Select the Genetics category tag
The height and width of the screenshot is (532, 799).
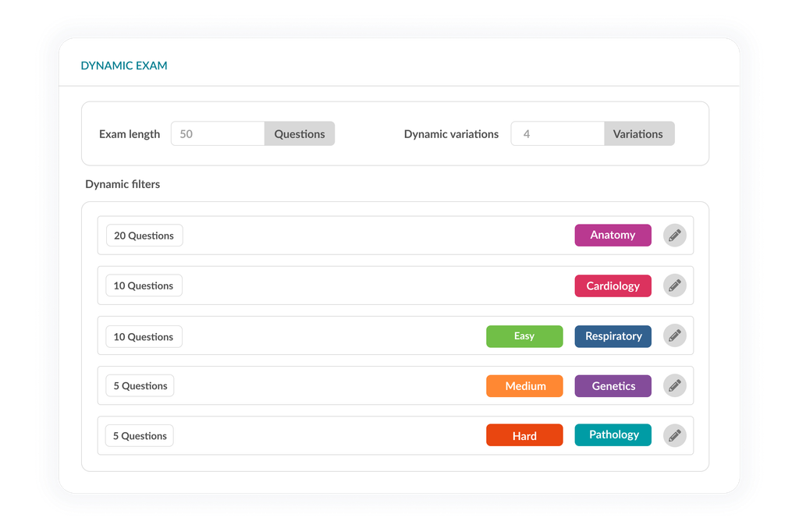click(613, 385)
